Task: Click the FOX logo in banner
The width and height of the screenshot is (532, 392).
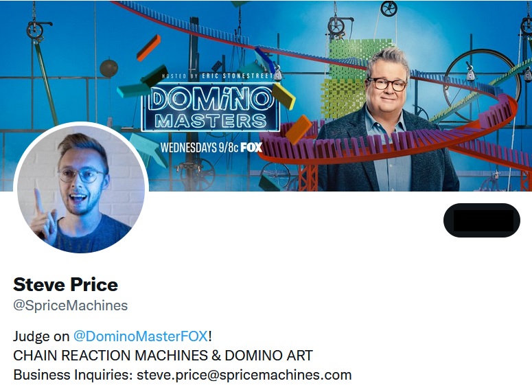Action: coord(251,148)
